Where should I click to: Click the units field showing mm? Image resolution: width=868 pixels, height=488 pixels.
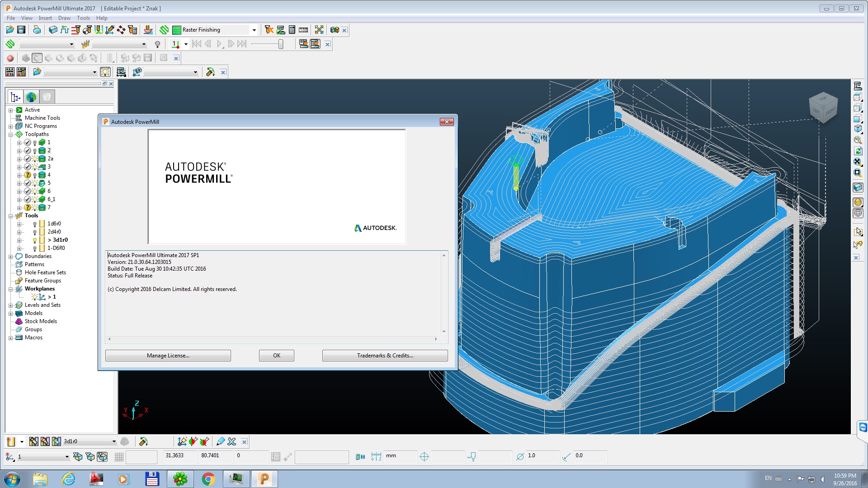click(400, 456)
